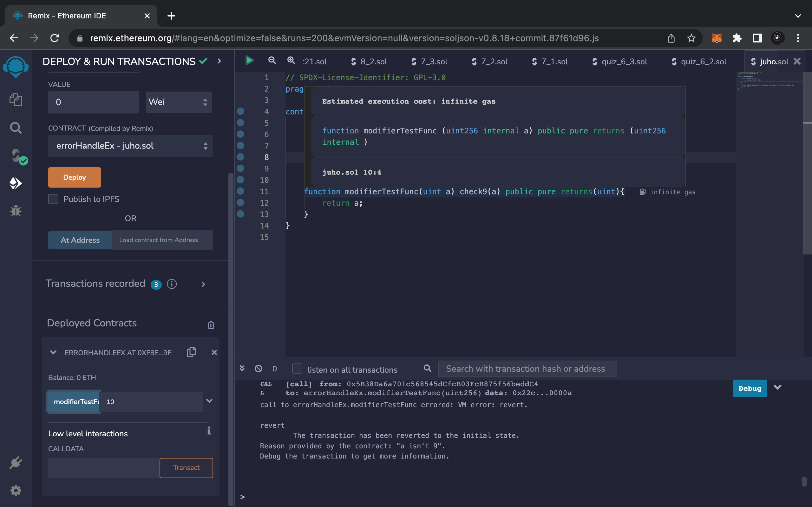Clear the terminal console icon

pos(259,369)
